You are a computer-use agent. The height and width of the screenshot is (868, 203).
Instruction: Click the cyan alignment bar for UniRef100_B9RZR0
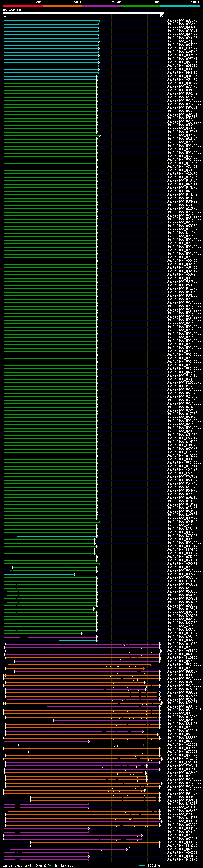[x=39, y=574]
